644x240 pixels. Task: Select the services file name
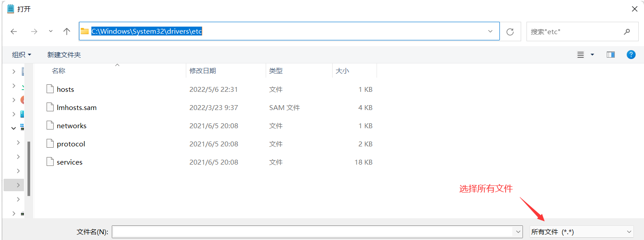pos(70,162)
